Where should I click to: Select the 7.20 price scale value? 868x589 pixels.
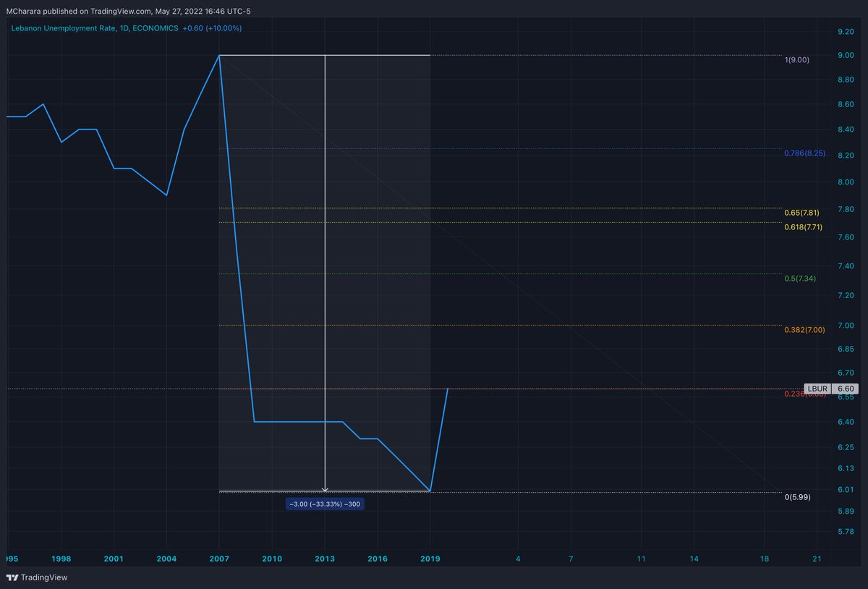coord(846,295)
